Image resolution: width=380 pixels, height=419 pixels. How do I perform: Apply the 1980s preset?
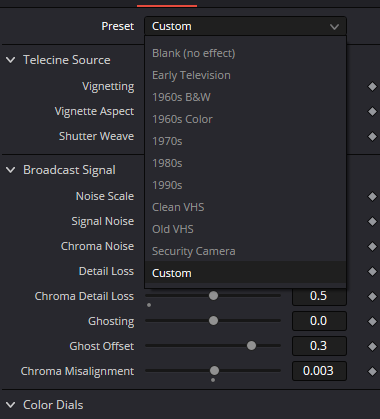click(x=245, y=163)
